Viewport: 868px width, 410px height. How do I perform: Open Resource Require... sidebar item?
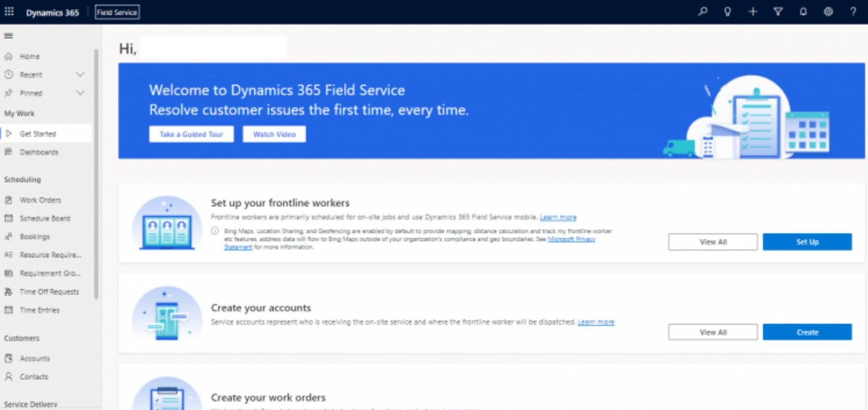50,255
